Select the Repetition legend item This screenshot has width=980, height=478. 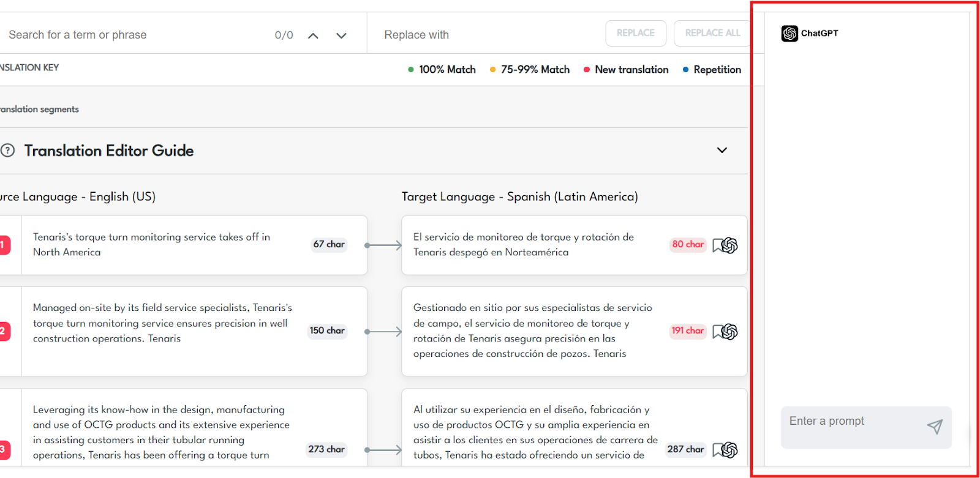[712, 70]
